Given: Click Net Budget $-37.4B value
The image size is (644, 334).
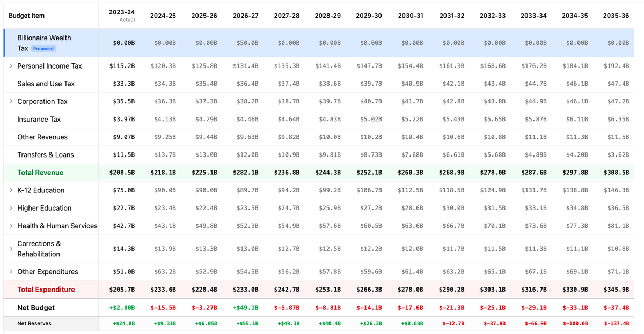Looking at the screenshot, I should [616, 308].
